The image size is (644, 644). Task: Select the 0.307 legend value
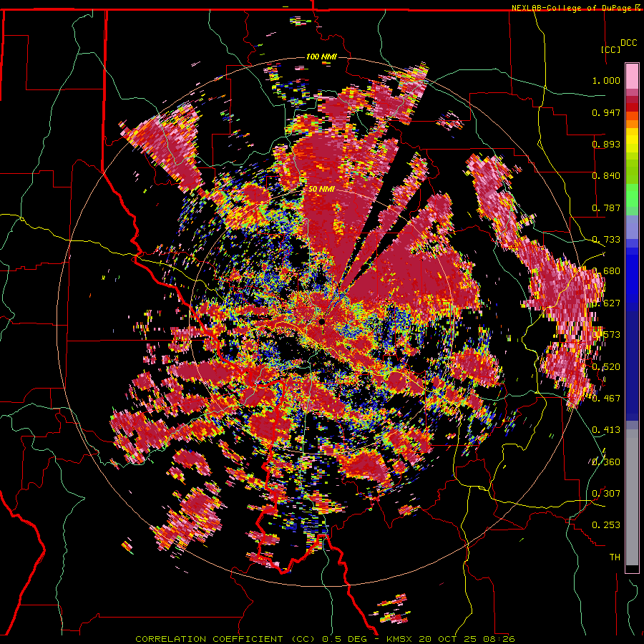point(606,494)
